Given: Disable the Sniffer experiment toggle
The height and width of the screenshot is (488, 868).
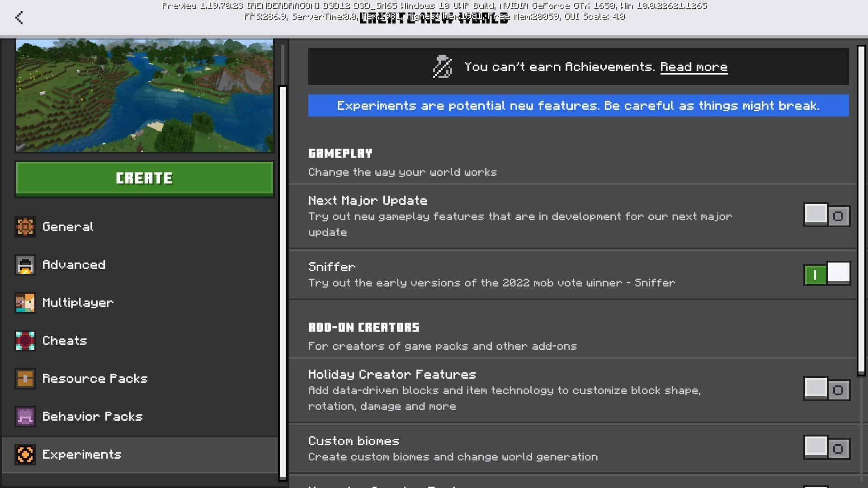Looking at the screenshot, I should coord(827,274).
